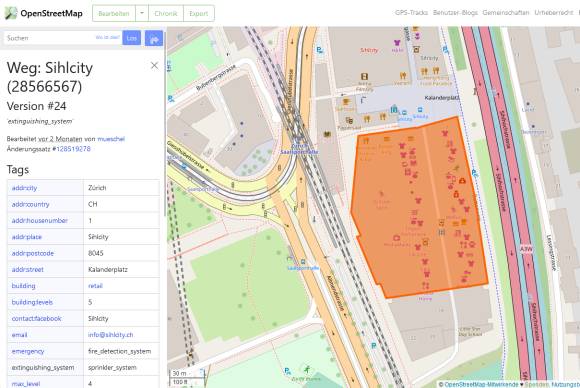Open the max_level tag key link
580x388 pixels.
(26, 384)
